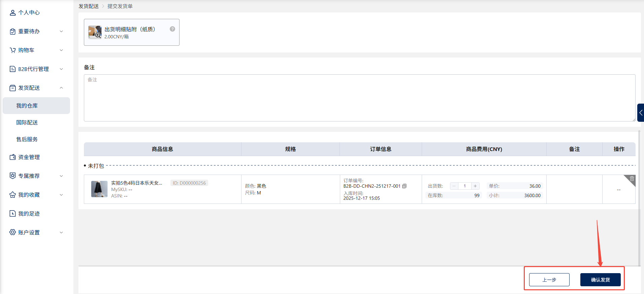644x294 pixels.
Task: Click the 提交发货单 breadcrumb text
Action: 120,6
